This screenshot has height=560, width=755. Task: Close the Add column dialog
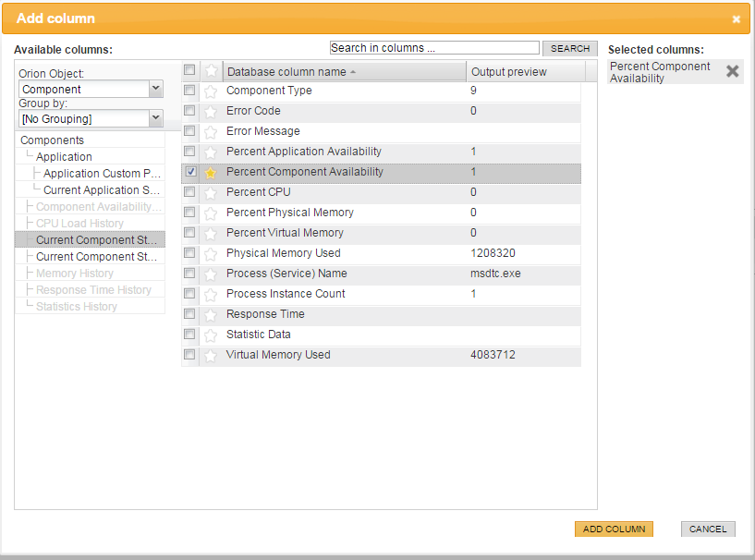coord(737,19)
